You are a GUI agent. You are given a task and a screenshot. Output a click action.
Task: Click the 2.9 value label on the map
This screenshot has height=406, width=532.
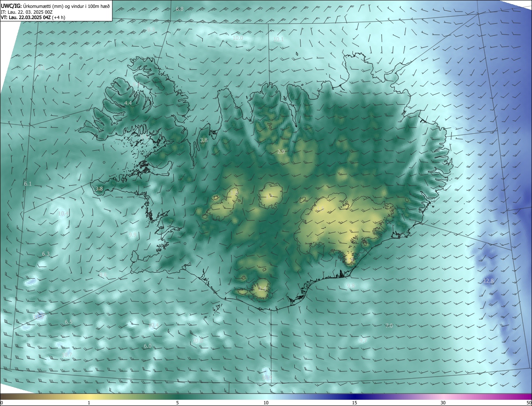click(x=281, y=152)
